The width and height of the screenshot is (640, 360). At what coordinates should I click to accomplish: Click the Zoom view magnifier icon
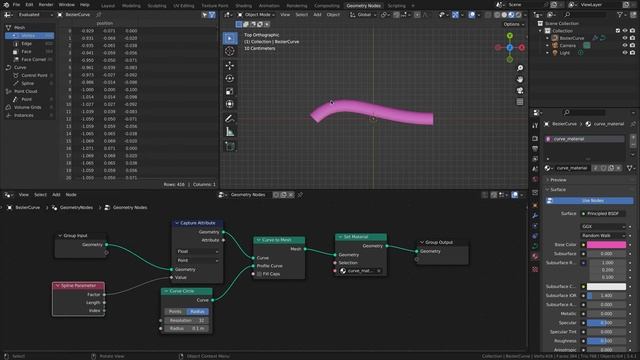tap(520, 68)
